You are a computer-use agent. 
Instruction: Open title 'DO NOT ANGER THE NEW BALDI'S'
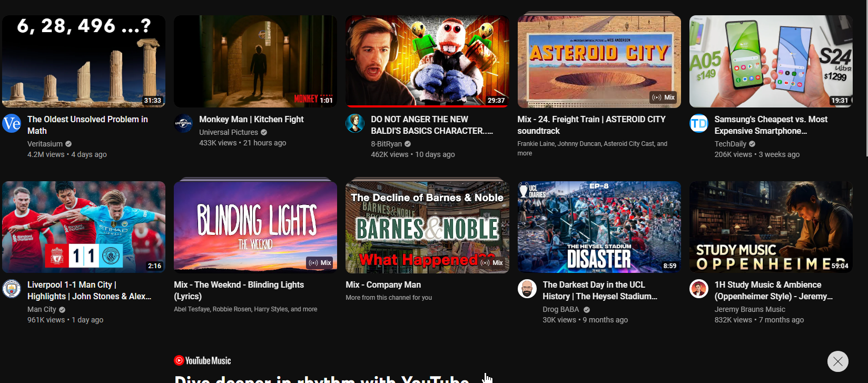click(x=432, y=125)
